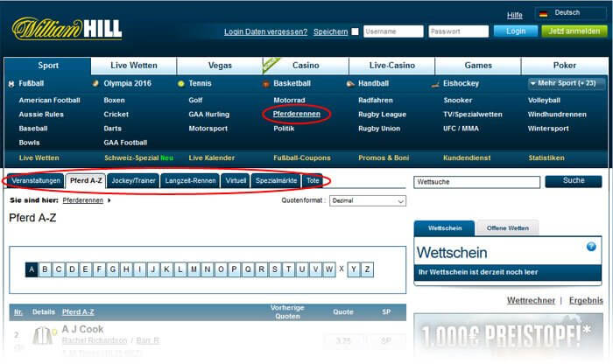Screen dimensions: 613x364
Task: Click Login Daten vergessen link
Action: click(x=265, y=32)
